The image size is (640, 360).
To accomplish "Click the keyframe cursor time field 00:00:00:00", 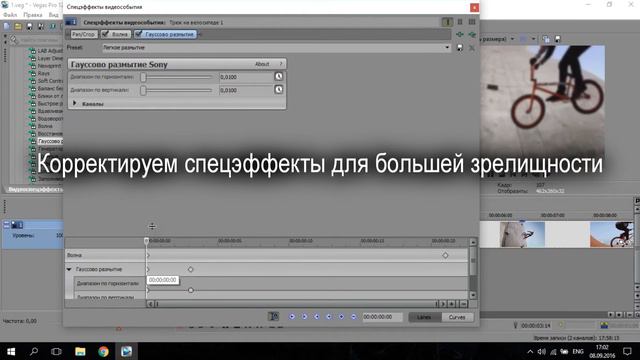I will (382, 317).
